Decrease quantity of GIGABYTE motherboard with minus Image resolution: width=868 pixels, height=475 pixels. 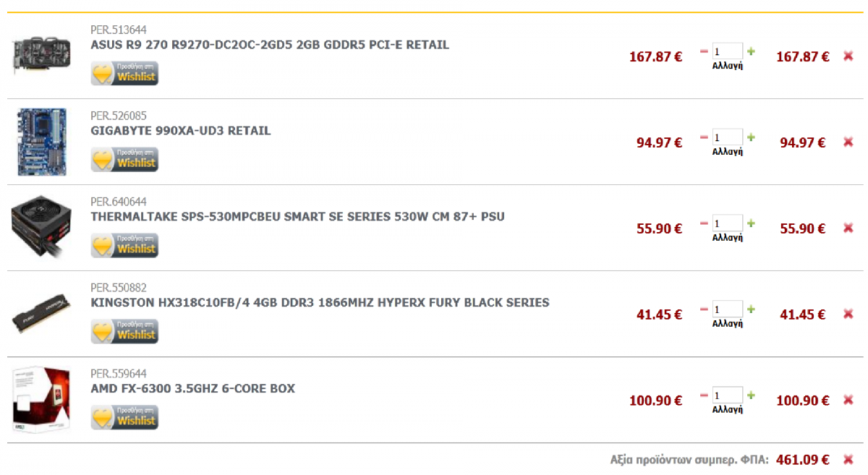point(704,137)
